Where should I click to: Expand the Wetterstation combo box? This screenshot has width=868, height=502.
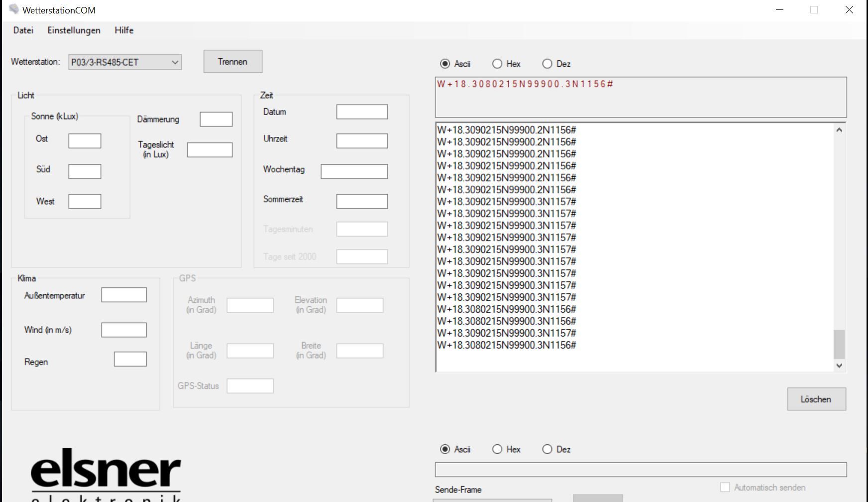(125, 62)
